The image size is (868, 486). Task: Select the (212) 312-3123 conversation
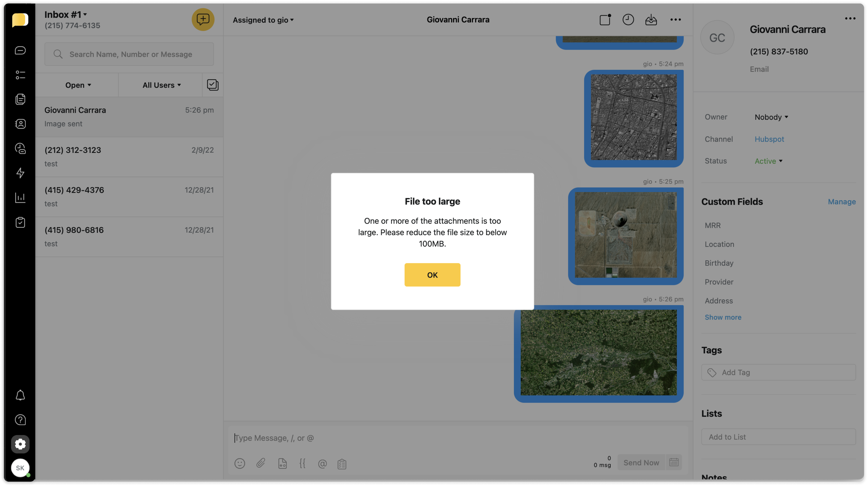click(129, 157)
